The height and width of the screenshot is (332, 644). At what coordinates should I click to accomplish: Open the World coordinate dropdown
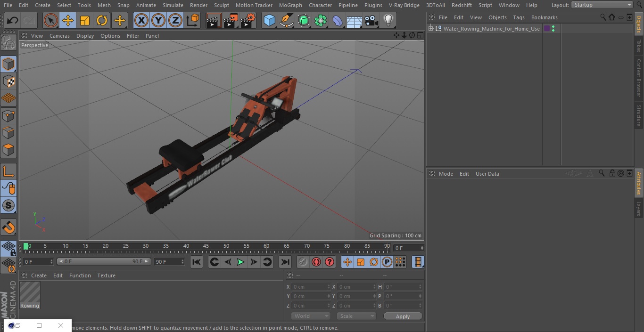310,316
